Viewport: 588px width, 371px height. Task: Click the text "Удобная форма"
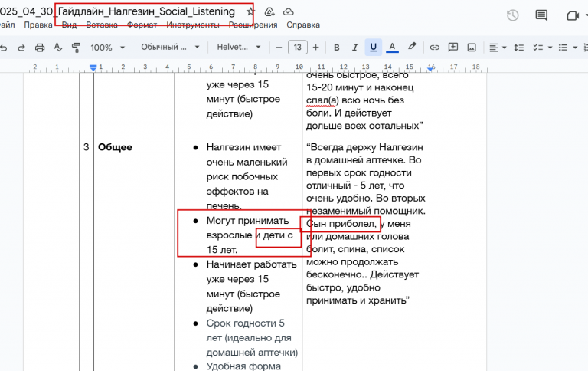(x=243, y=366)
